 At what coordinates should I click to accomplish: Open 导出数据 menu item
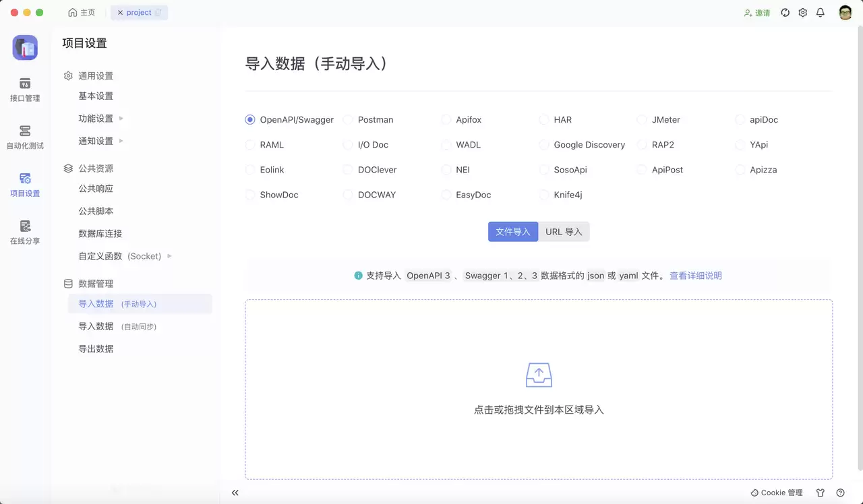96,349
